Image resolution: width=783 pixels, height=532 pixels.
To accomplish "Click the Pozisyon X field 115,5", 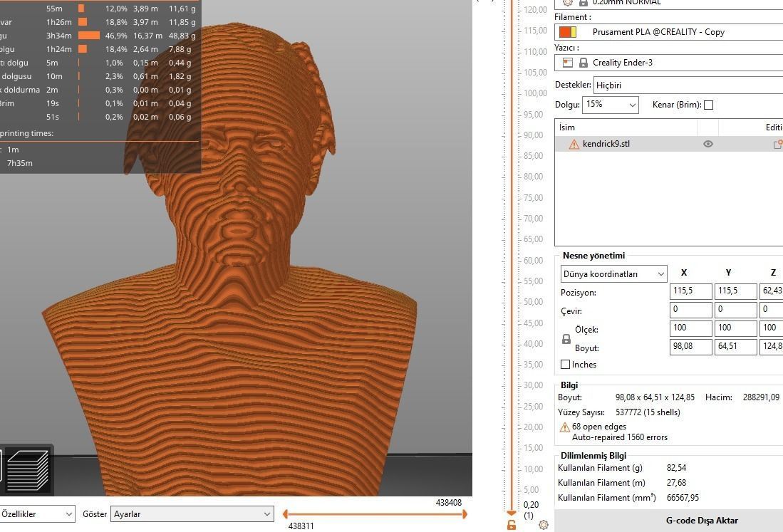I will [690, 291].
